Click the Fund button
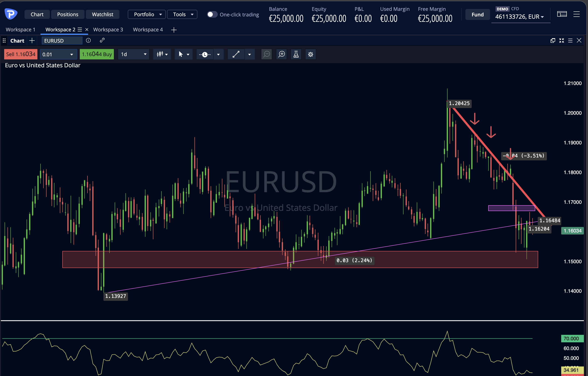 (477, 14)
